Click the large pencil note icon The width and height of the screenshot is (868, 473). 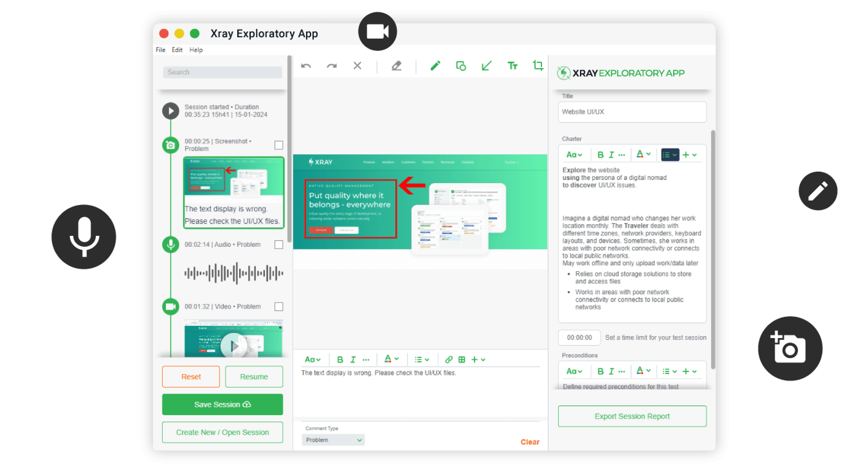pos(818,191)
